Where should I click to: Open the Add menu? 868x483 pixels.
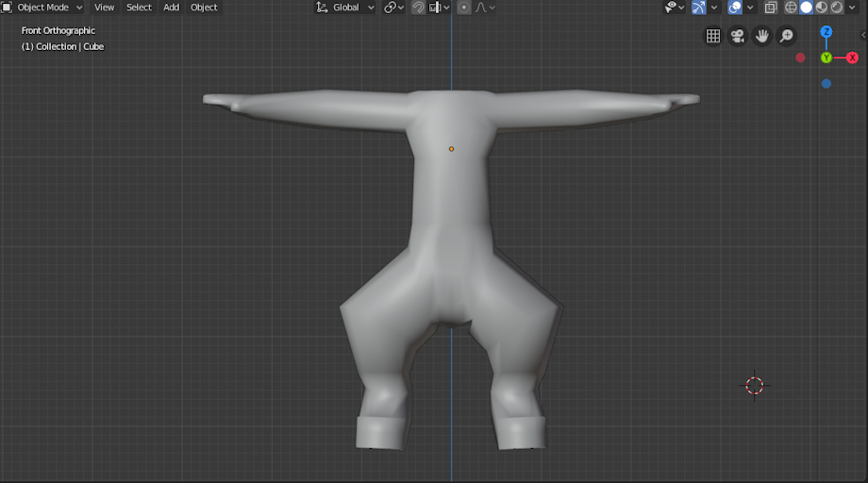click(171, 8)
